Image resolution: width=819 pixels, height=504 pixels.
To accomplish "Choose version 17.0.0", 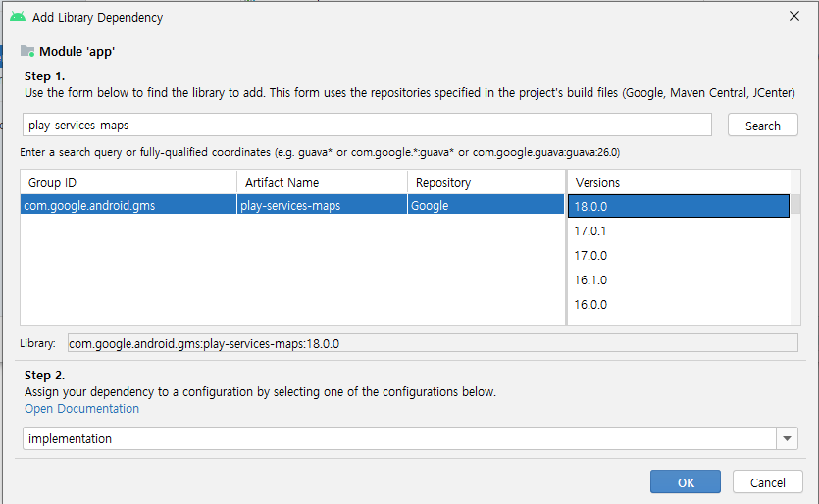I will 679,255.
